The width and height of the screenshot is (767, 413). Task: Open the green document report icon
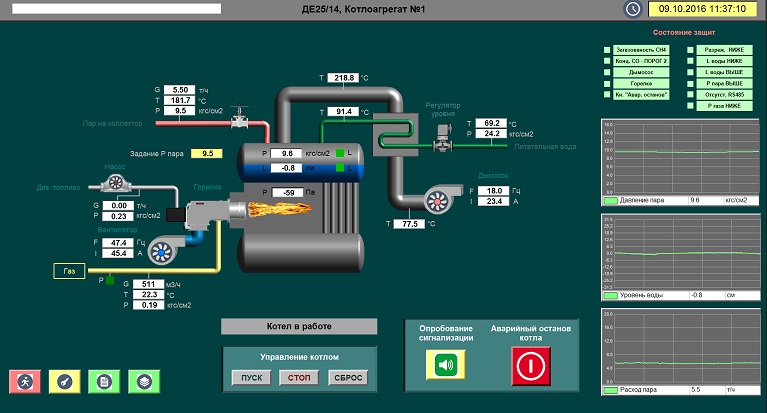103,381
